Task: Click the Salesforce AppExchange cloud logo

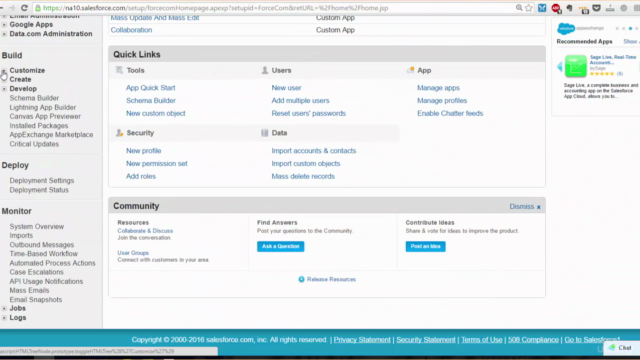Action: point(566,28)
